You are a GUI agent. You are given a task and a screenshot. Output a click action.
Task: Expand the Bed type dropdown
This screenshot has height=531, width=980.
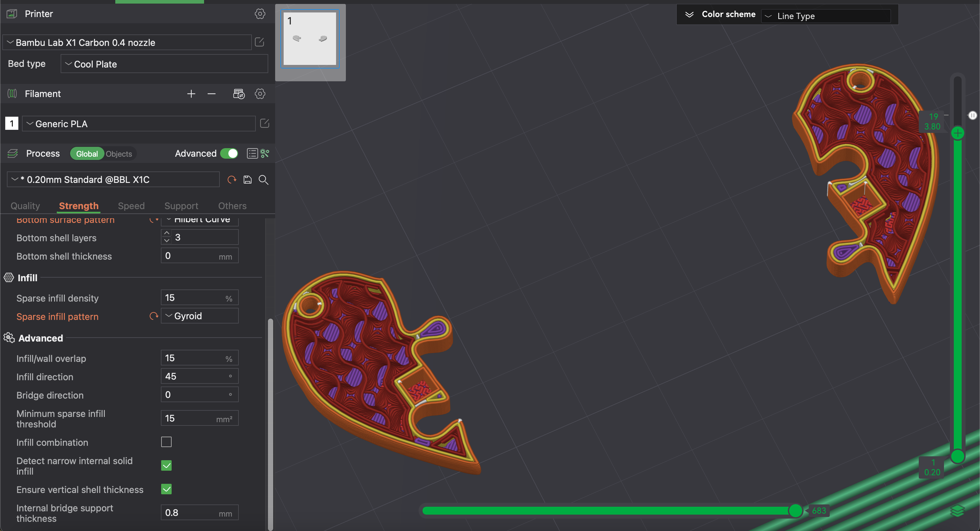[x=164, y=64]
